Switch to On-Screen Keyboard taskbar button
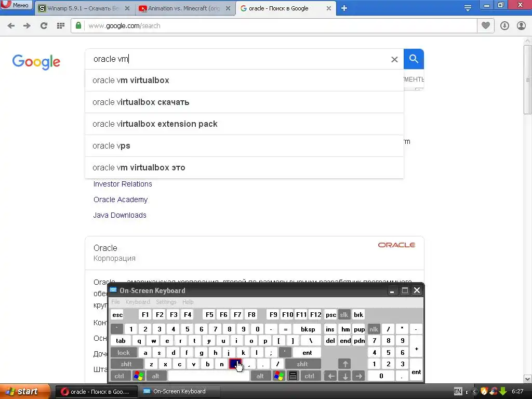 [x=180, y=391]
